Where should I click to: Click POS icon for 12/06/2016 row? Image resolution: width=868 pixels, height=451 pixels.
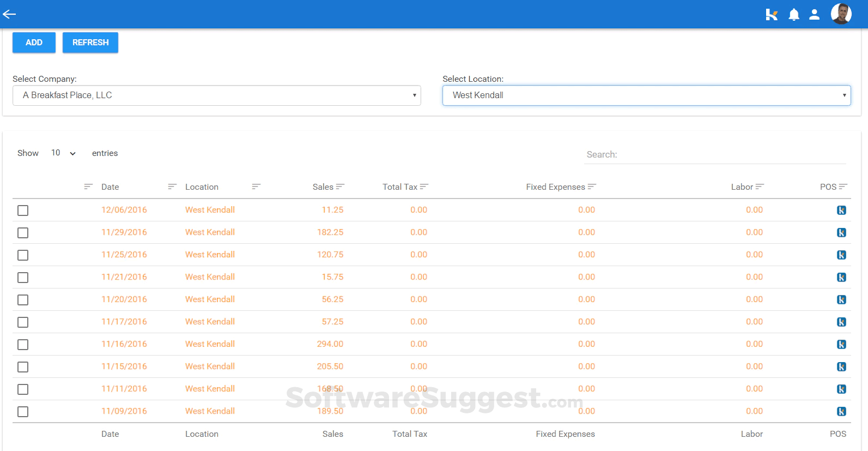pos(841,211)
